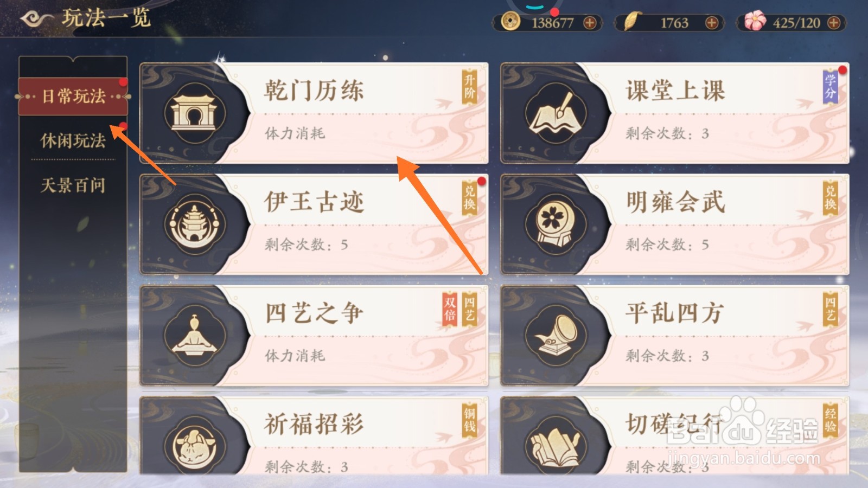
Task: Tap the 双倍 double reward tag
Action: tap(450, 309)
